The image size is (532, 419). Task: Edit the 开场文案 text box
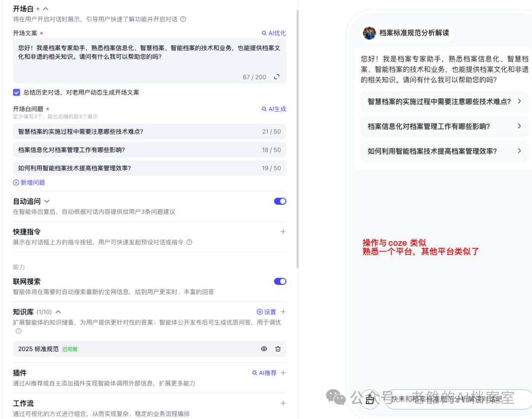[149, 61]
